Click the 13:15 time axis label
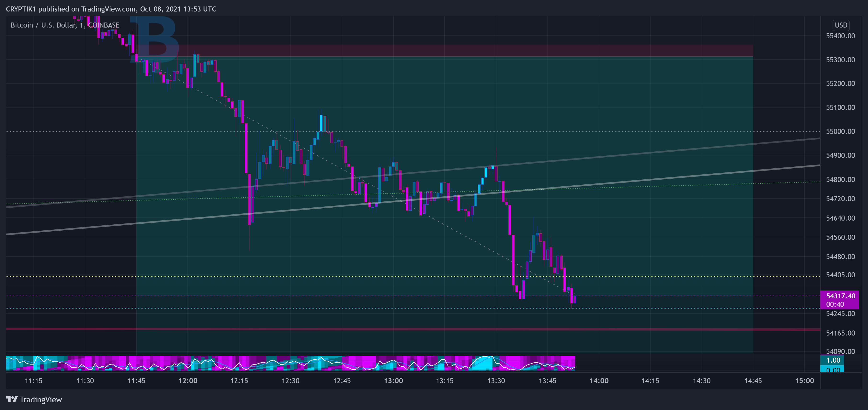Screen dimensions: 868x410 point(445,381)
